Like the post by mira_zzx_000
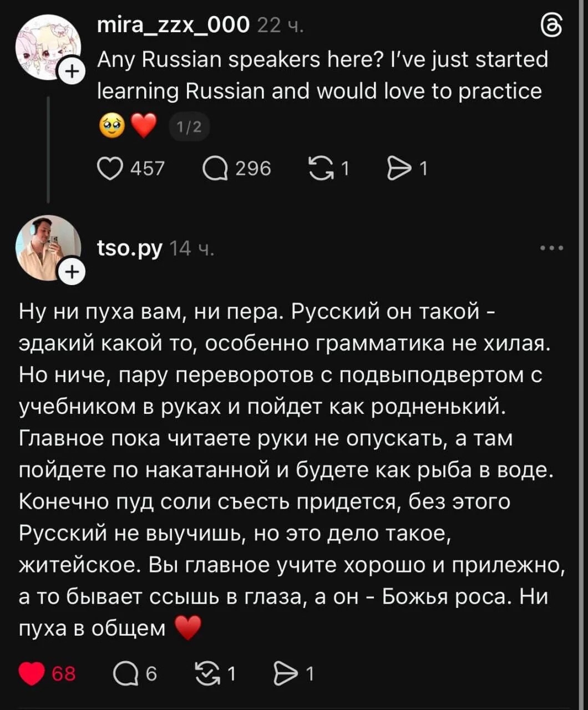This screenshot has width=588, height=710. (x=112, y=168)
